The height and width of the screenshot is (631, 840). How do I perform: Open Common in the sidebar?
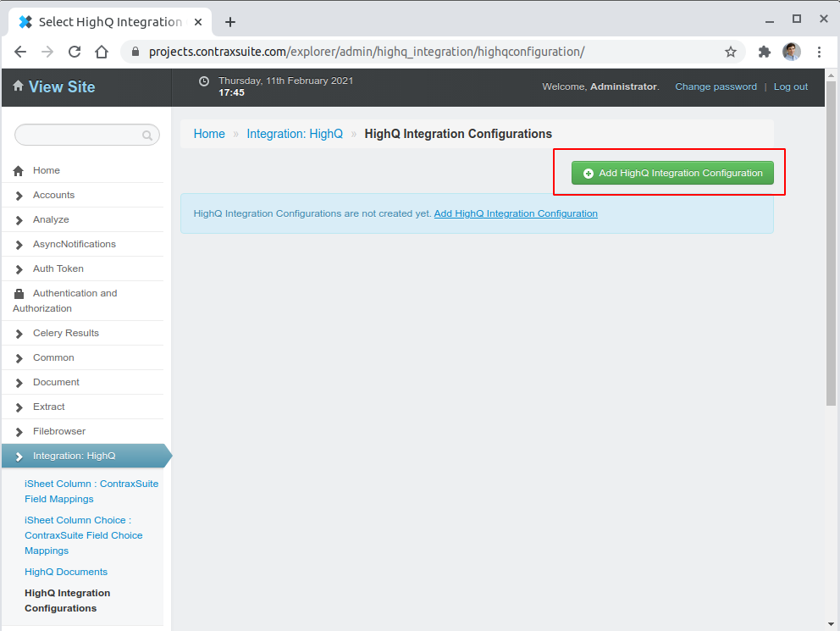click(53, 357)
